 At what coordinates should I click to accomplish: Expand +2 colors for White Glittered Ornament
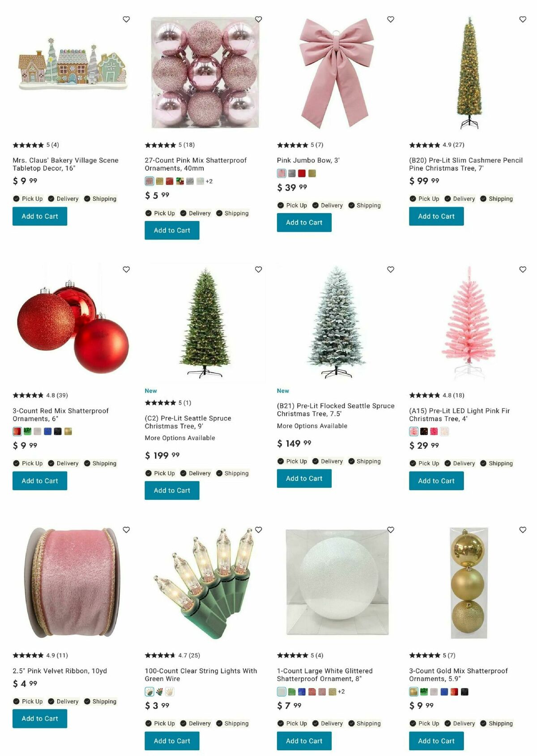(341, 692)
